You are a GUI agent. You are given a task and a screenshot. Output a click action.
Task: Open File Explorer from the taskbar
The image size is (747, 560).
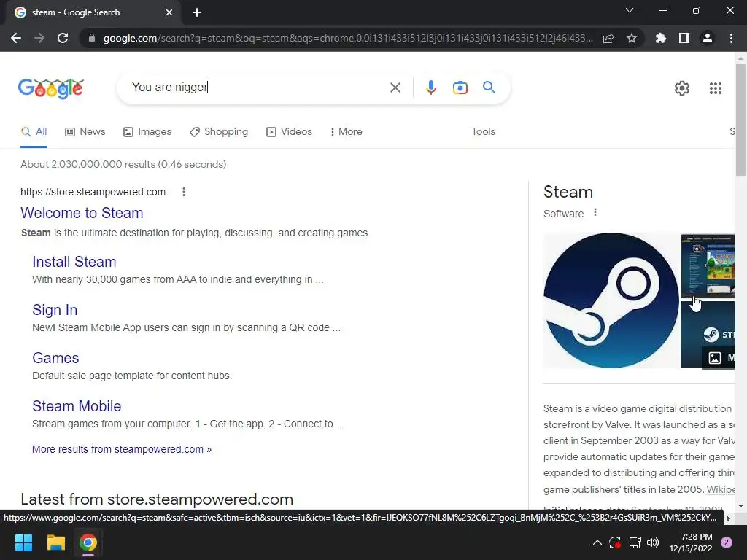pyautogui.click(x=55, y=542)
